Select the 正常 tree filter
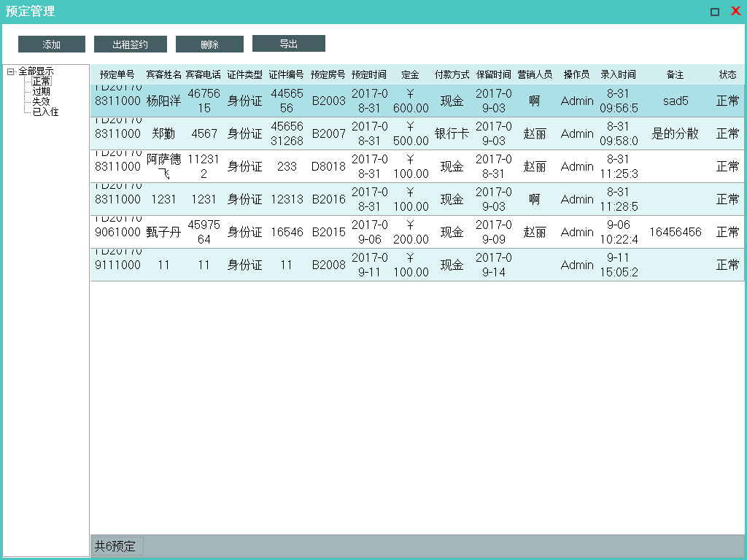The height and width of the screenshot is (560, 747). tap(42, 82)
